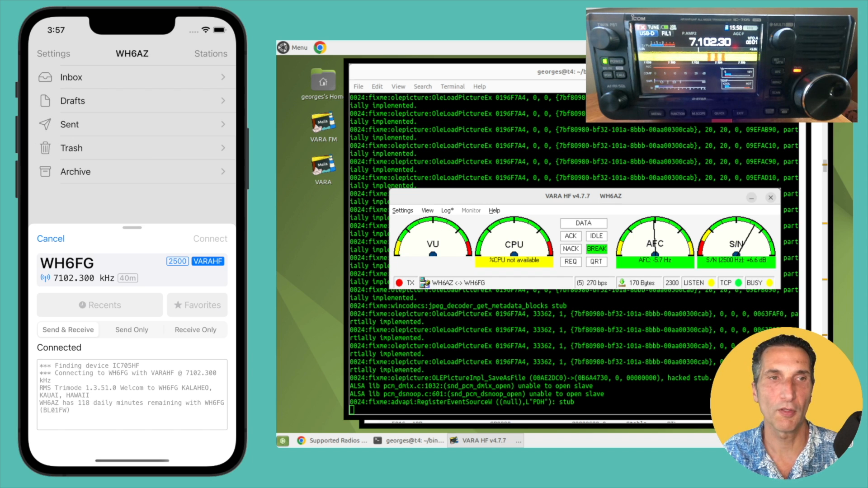The image size is (868, 488).
Task: Open VARA Log menu
Action: 447,211
